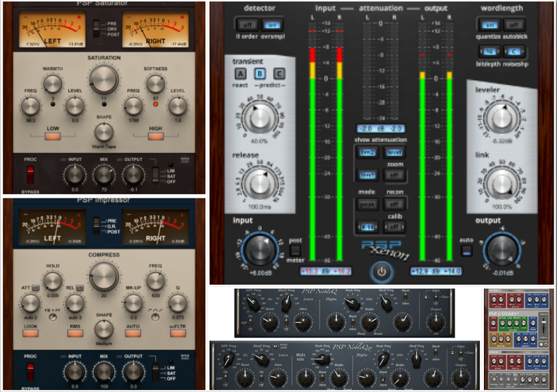Click the MK-UP knob in Impressor
This screenshot has width=557, height=392.
pos(133,304)
